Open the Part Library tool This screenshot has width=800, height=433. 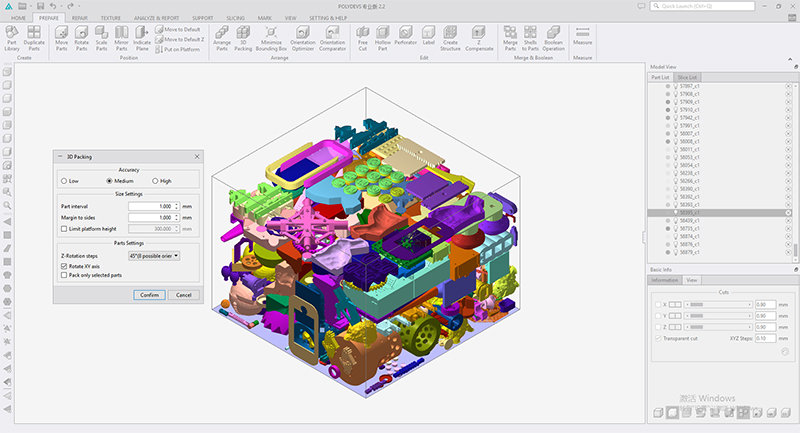click(12, 38)
